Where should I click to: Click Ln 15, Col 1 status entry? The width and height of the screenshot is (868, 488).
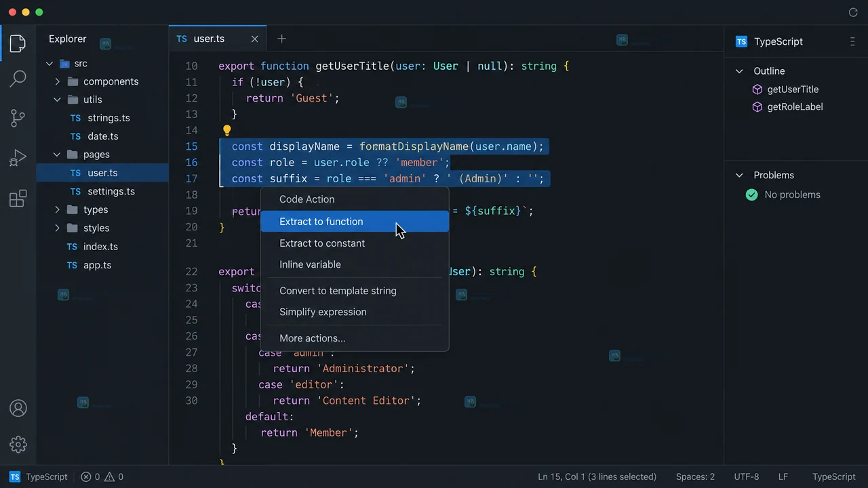(x=597, y=476)
